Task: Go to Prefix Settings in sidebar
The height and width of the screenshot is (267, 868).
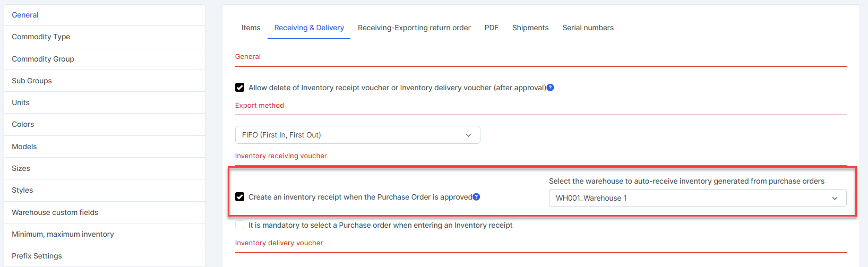Action: pos(37,256)
